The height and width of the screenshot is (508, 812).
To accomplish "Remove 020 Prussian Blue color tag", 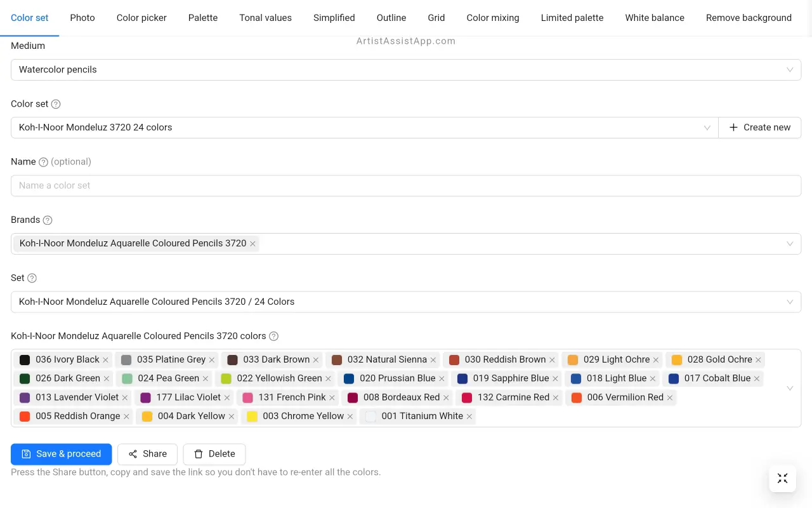I will click(x=442, y=379).
